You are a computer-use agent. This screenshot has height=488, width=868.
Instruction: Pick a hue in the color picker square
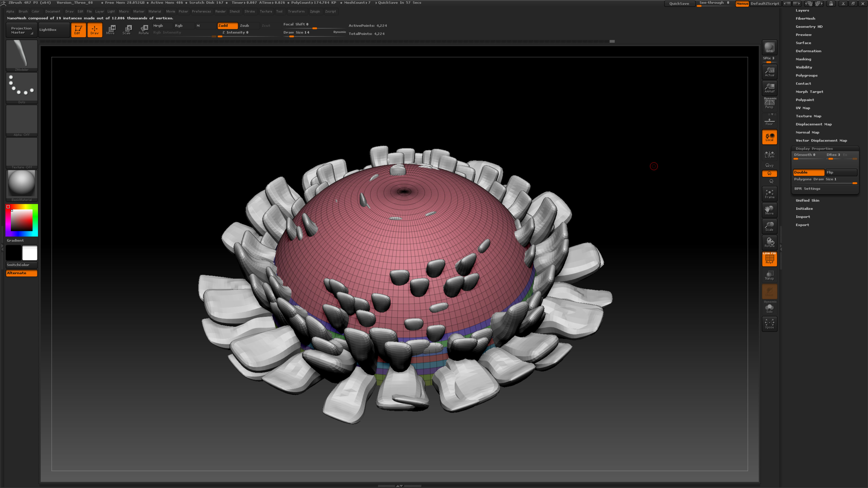click(21, 220)
